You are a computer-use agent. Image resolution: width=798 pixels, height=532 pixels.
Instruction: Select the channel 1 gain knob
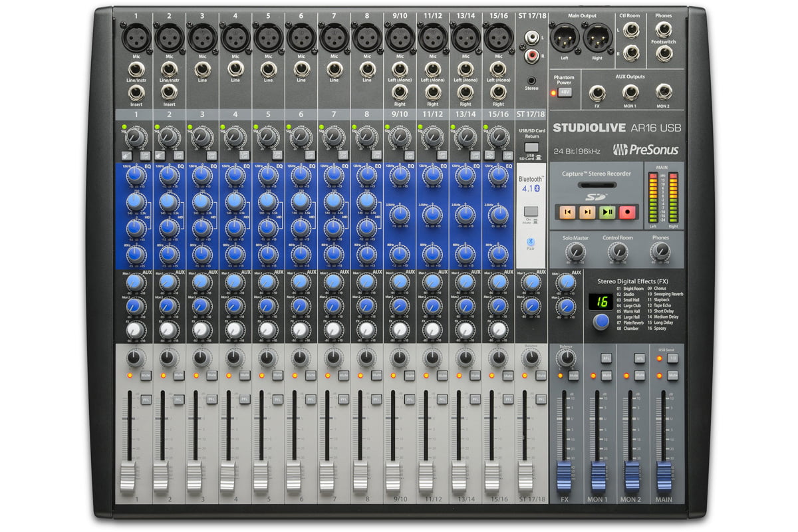click(135, 137)
